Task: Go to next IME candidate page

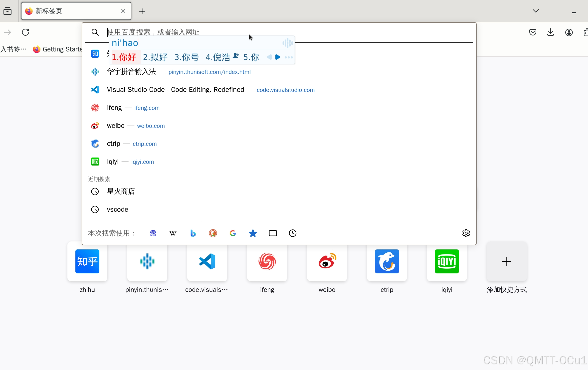Action: pyautogui.click(x=278, y=57)
